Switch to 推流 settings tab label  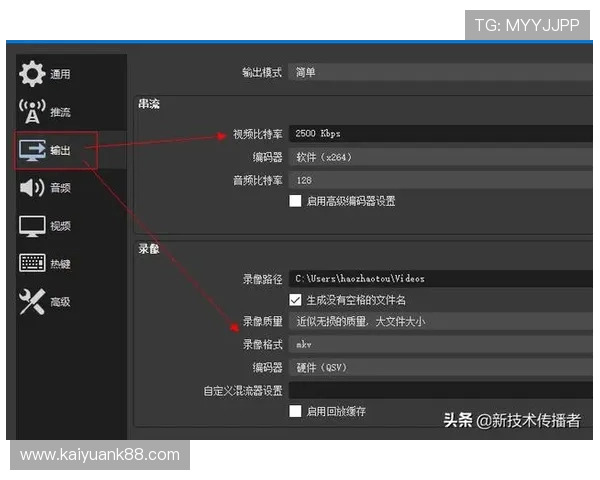coord(60,112)
